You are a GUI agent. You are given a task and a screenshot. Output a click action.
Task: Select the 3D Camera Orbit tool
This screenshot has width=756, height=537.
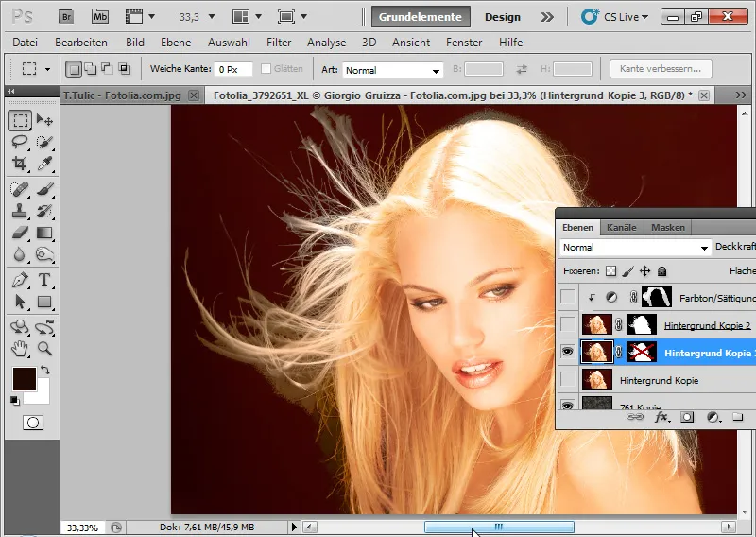point(44,326)
